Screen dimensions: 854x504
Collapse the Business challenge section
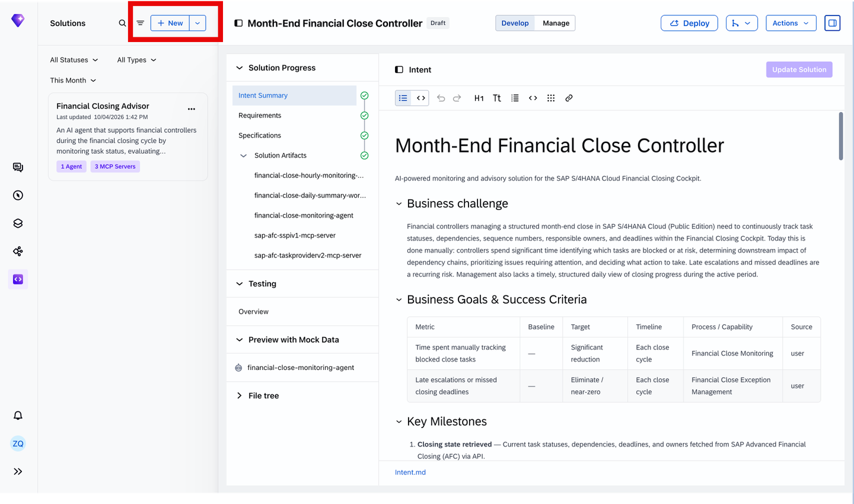tap(399, 203)
